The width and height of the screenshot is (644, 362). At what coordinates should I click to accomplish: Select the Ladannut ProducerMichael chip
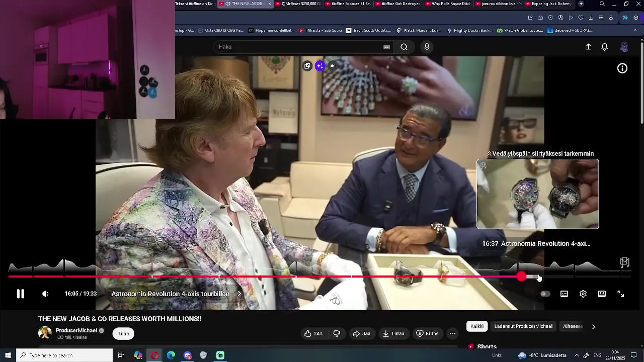click(523, 326)
